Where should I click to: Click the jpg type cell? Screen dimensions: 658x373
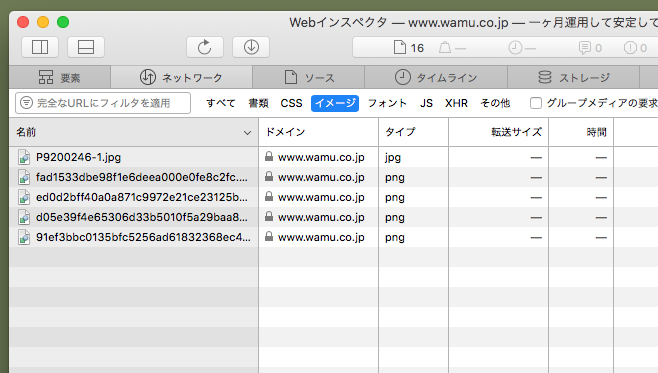pyautogui.click(x=393, y=158)
